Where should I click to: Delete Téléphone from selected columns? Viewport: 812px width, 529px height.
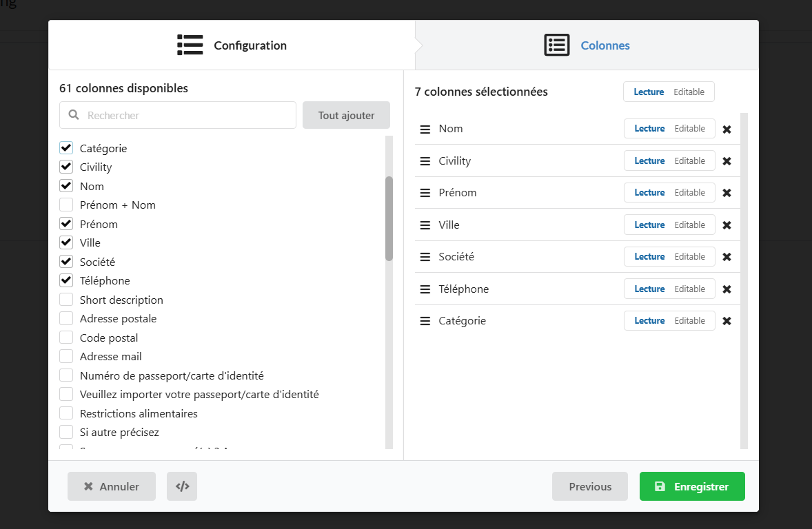tap(727, 289)
